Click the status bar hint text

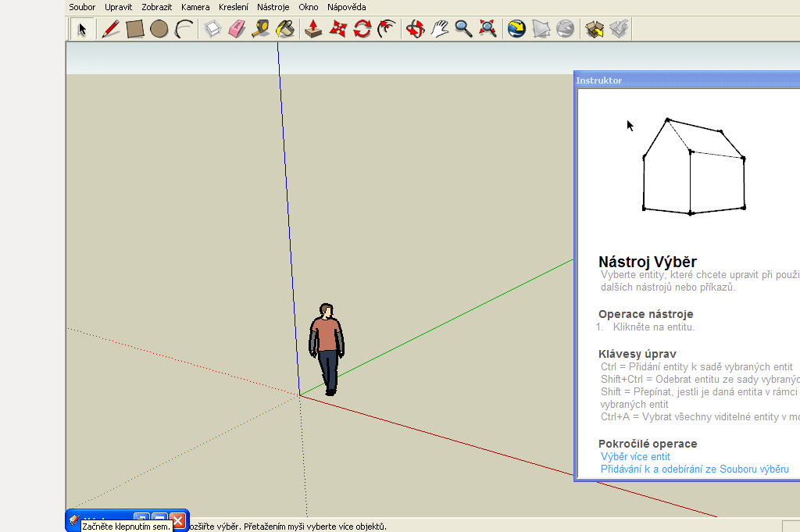287,527
